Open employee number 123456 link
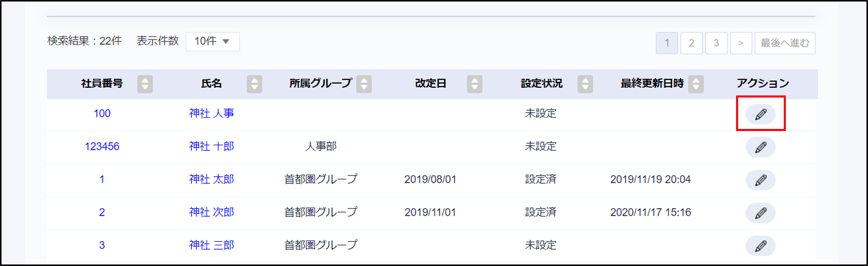Image resolution: width=868 pixels, height=266 pixels. tap(102, 146)
